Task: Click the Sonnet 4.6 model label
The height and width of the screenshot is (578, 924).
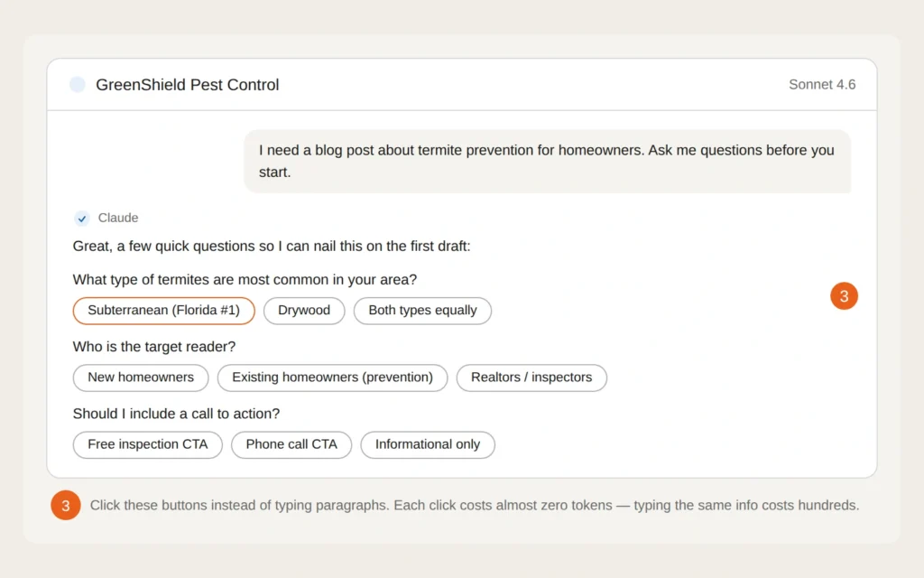Action: click(822, 84)
